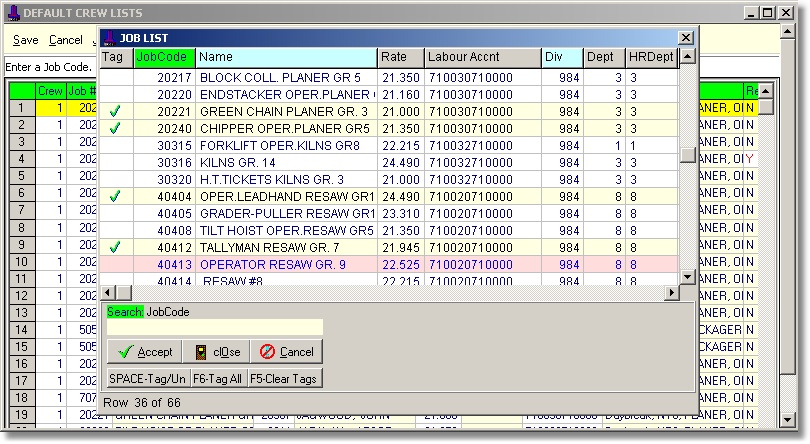The width and height of the screenshot is (810, 444).
Task: Toggle tag checkmark for CHIPPER OPER.PLANER GR5
Action: coord(115,129)
